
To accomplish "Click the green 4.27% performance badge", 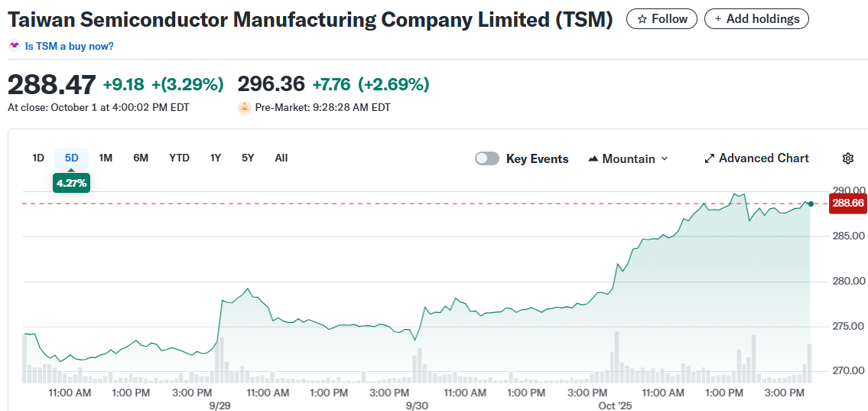I will tap(72, 183).
